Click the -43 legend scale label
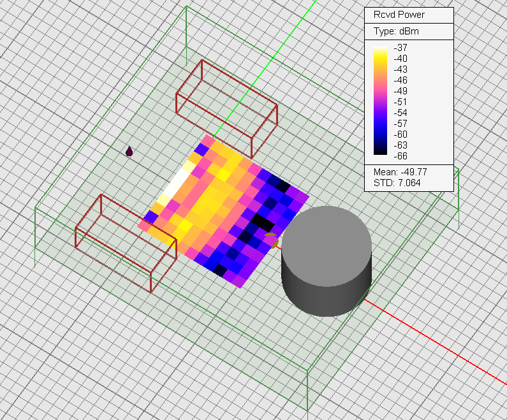The height and width of the screenshot is (420, 507). point(400,69)
